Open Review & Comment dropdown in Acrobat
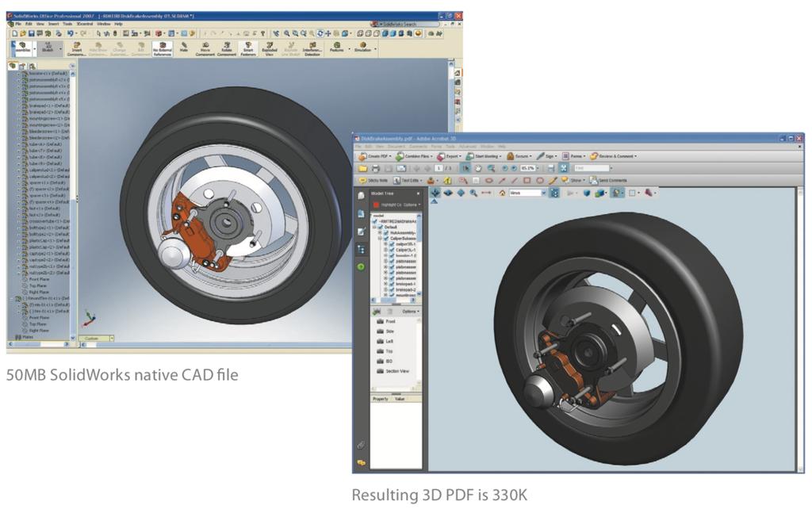Screen dimensions: 812x517 coord(614,156)
